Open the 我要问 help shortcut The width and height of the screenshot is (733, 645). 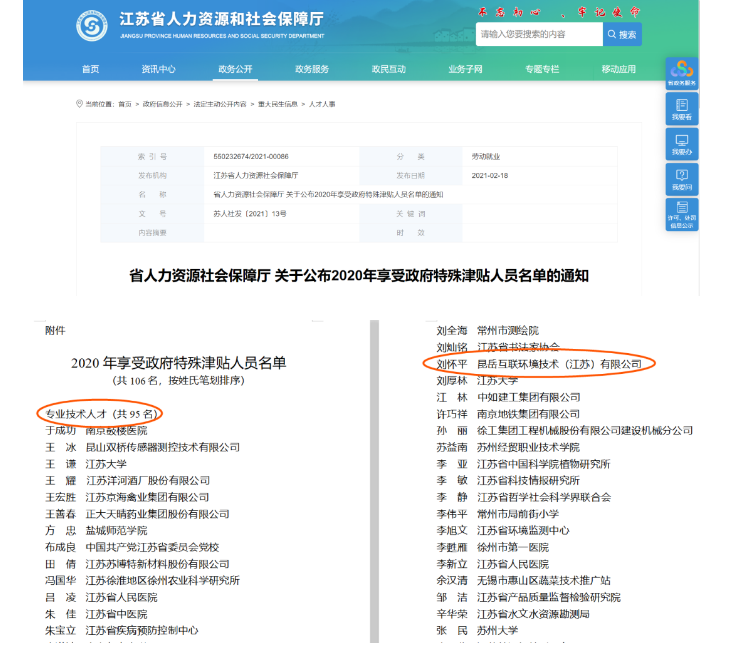coord(682,178)
